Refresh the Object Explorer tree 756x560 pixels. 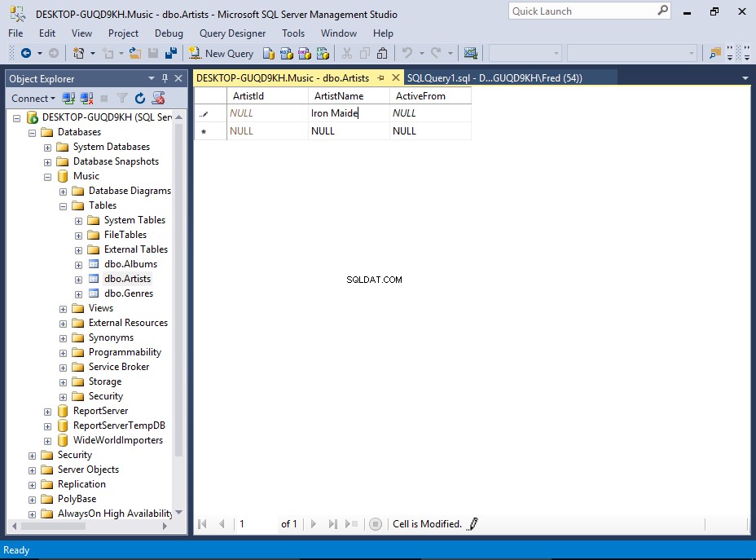140,99
